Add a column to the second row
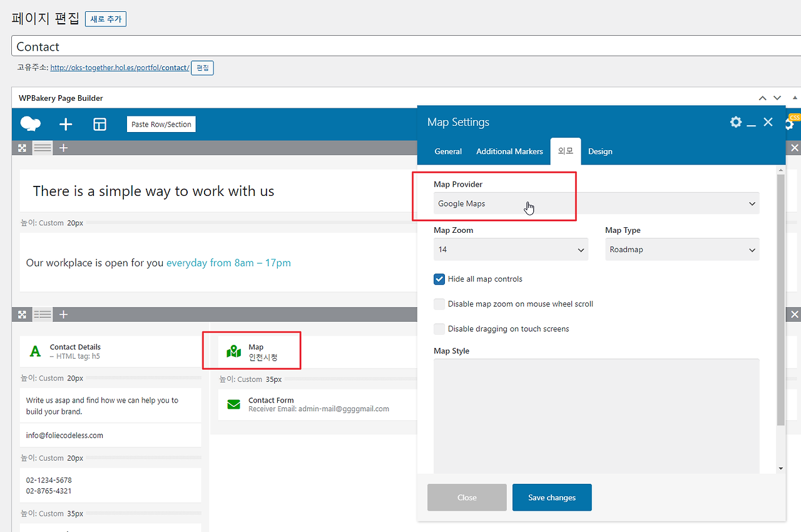Image resolution: width=801 pixels, height=532 pixels. 63,314
